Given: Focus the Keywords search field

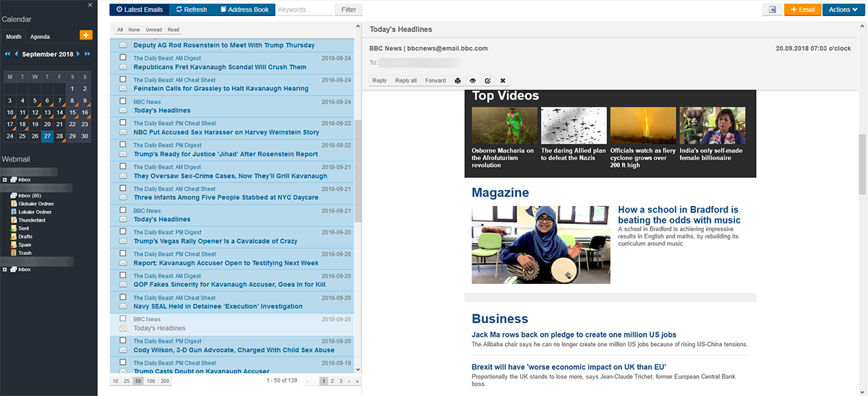Looking at the screenshot, I should click(305, 9).
